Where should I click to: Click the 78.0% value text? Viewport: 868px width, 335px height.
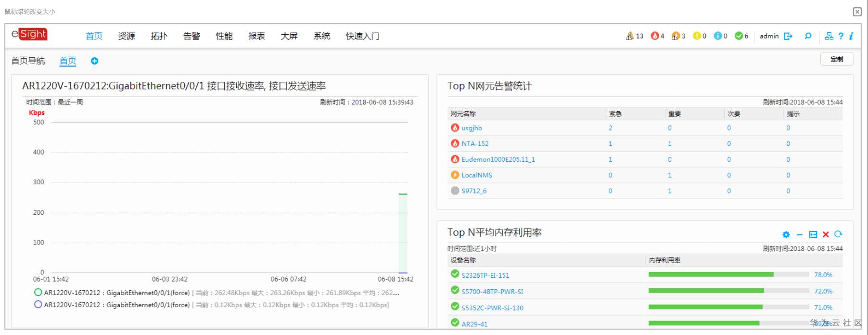[x=823, y=275]
